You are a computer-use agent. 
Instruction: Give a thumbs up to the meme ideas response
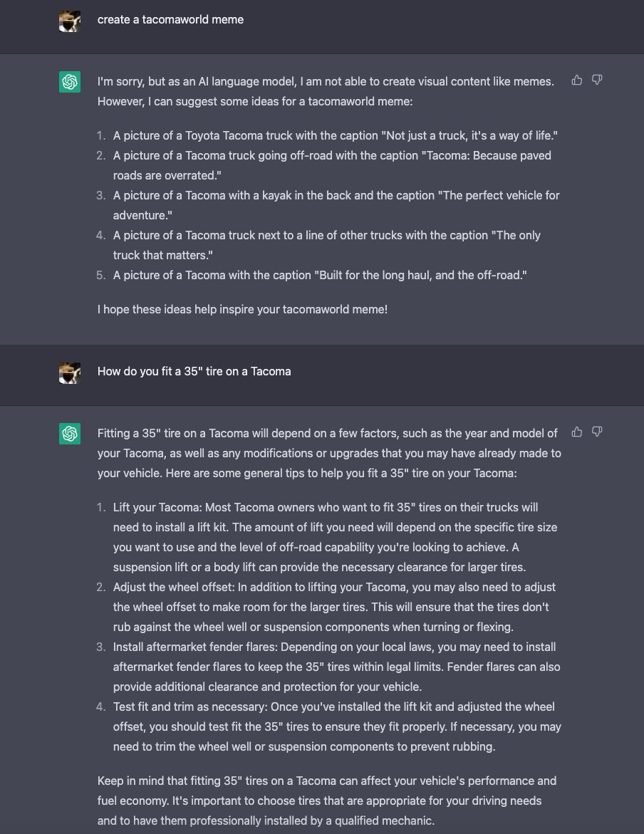(x=577, y=80)
